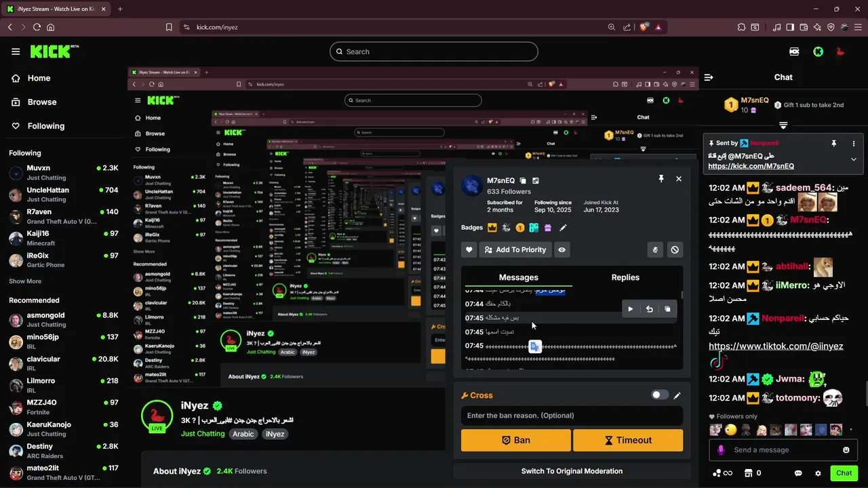Open chat settings gear
868x488 pixels.
tap(818, 473)
